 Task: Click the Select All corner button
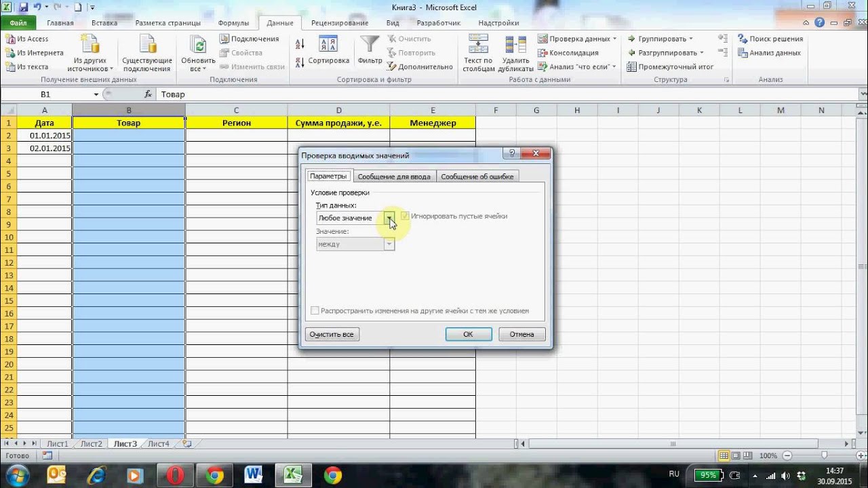tap(9, 110)
